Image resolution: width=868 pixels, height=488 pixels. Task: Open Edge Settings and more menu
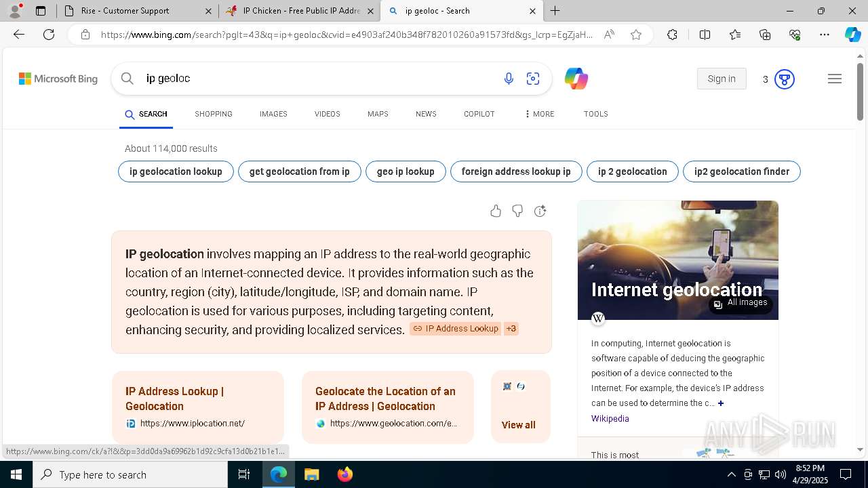pos(825,35)
